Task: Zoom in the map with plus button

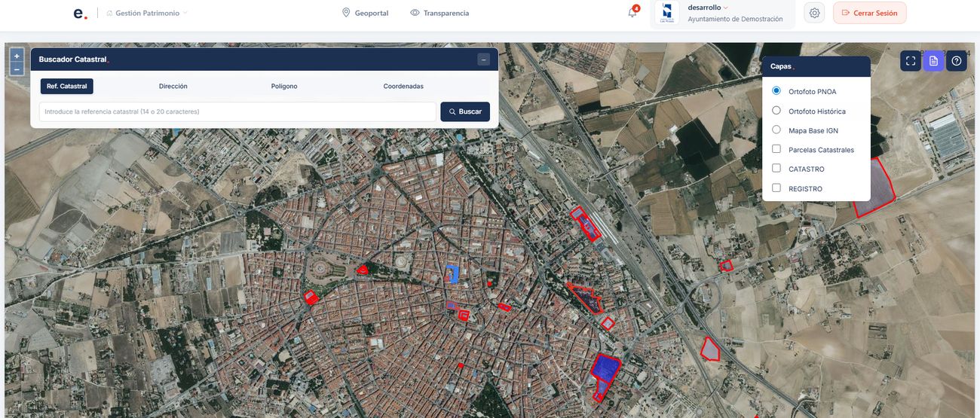Action: [17, 56]
